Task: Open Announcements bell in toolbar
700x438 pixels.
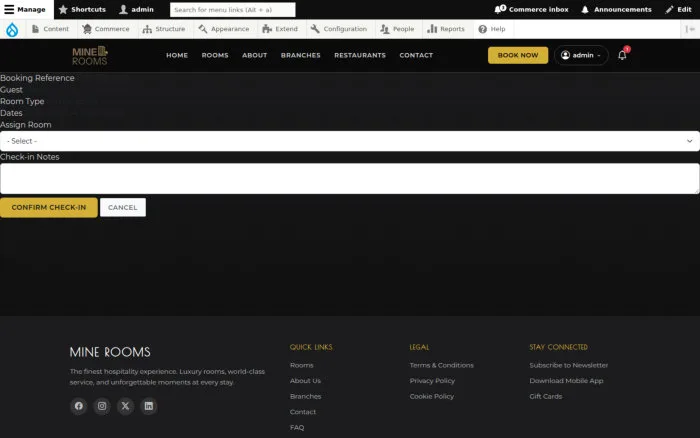Action: click(x=616, y=9)
